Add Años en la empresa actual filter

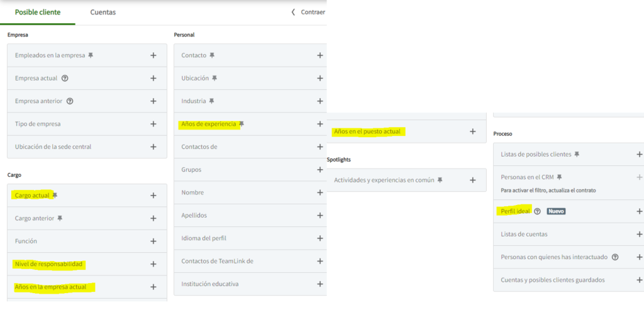pos(153,287)
